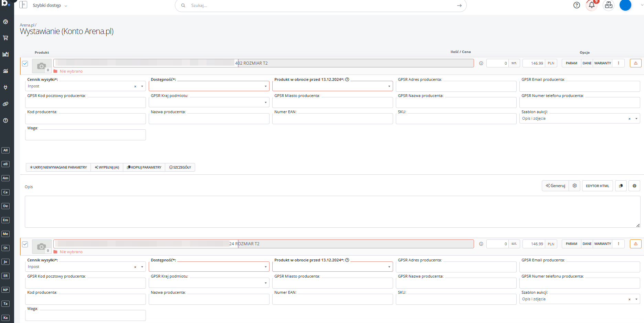Open the three-dots menu of first product
644x323 pixels.
coord(619,63)
